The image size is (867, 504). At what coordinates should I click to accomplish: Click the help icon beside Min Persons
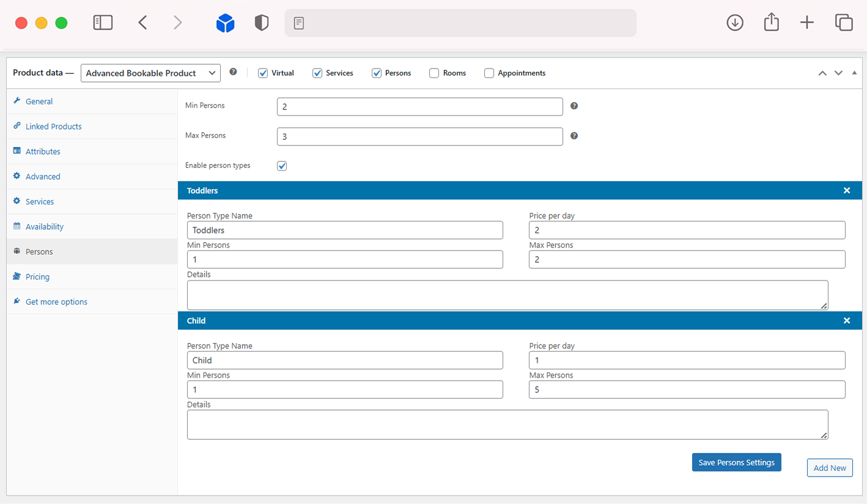pyautogui.click(x=574, y=106)
